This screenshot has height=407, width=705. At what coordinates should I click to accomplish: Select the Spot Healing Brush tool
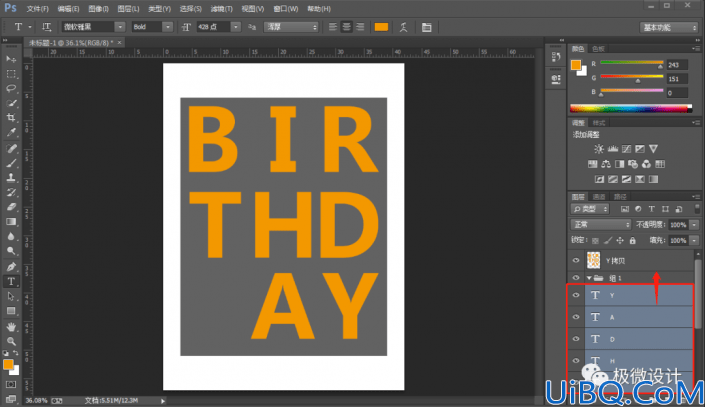click(x=11, y=148)
